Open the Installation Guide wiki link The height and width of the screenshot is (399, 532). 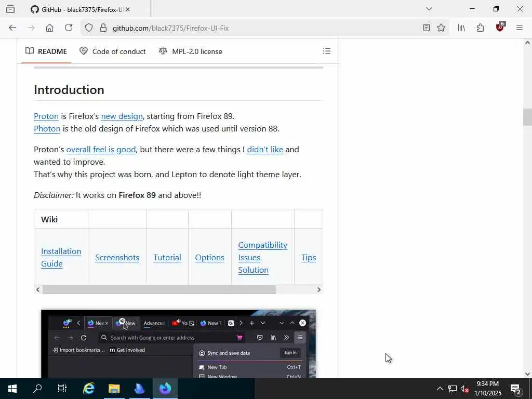coord(61,258)
